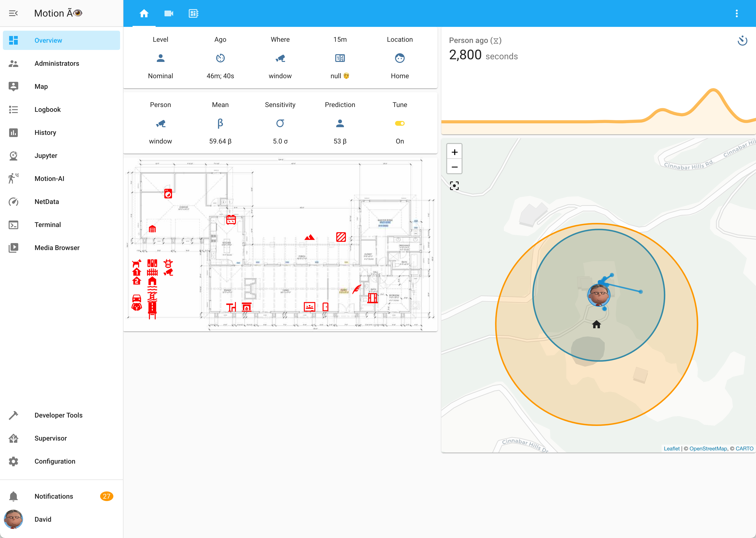Open the camera view tab
The image size is (756, 538).
click(169, 14)
